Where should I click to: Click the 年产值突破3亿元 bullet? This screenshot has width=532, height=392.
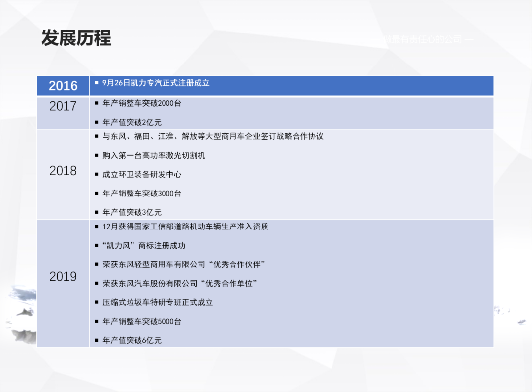click(x=132, y=212)
